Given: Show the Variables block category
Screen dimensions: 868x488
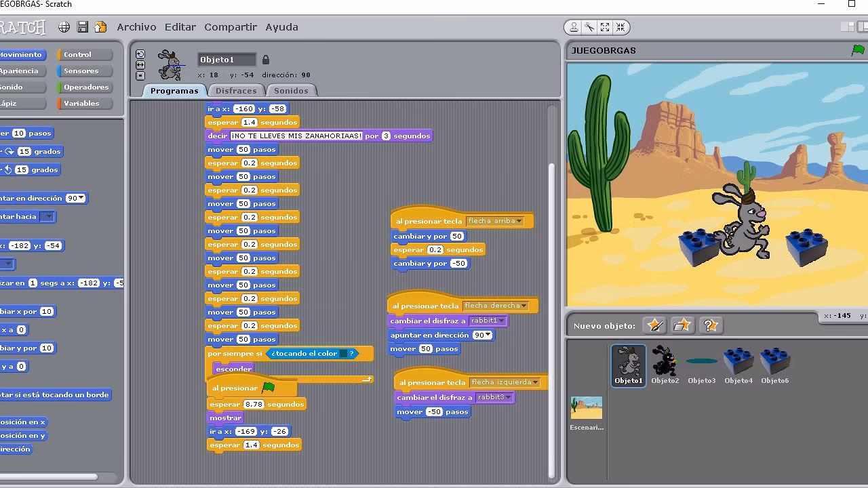Looking at the screenshot, I should pyautogui.click(x=85, y=103).
